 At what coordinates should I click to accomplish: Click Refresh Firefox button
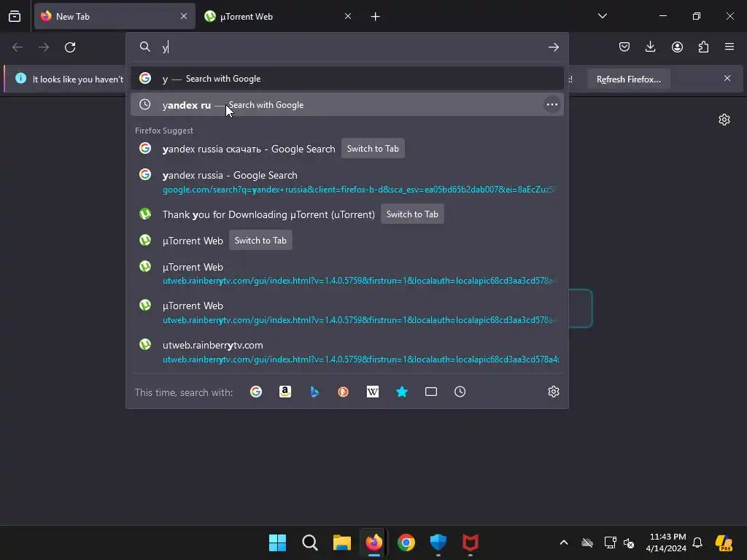[x=628, y=79]
